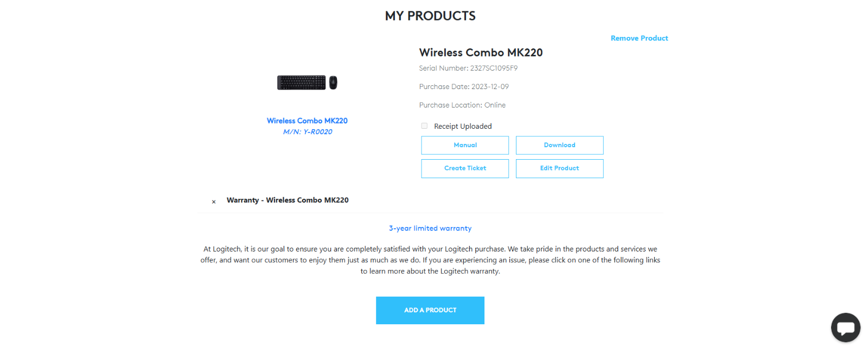This screenshot has width=868, height=346.
Task: Click the Purchase Location: Online line
Action: tap(462, 105)
